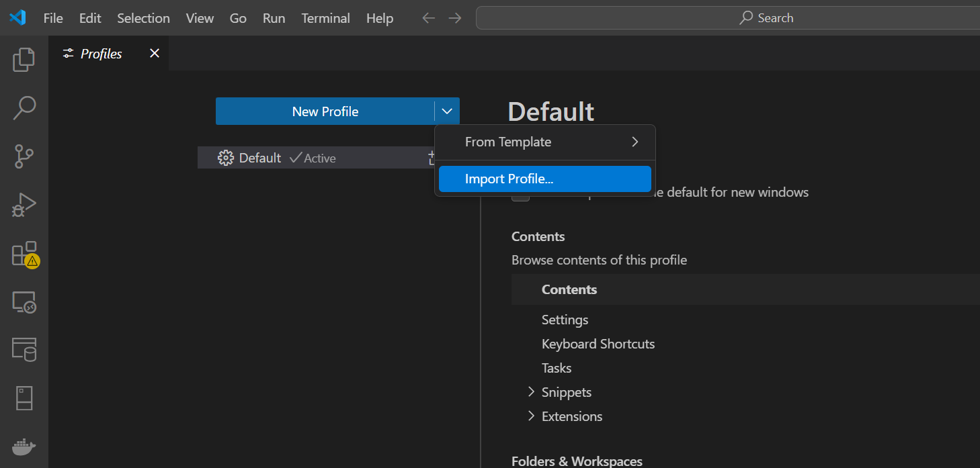Open a new window with the Default profile
Viewport: 980px width, 468px height.
coord(432,156)
